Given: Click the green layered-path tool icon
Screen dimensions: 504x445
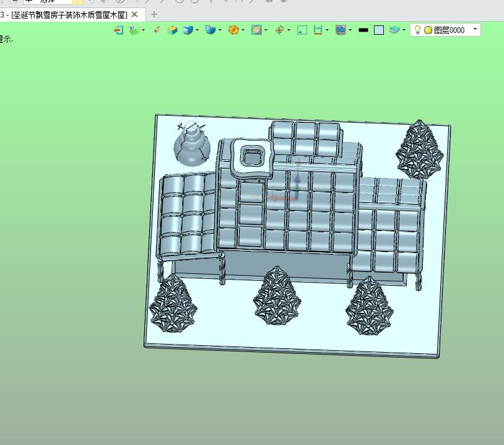Looking at the screenshot, I should pos(134,30).
